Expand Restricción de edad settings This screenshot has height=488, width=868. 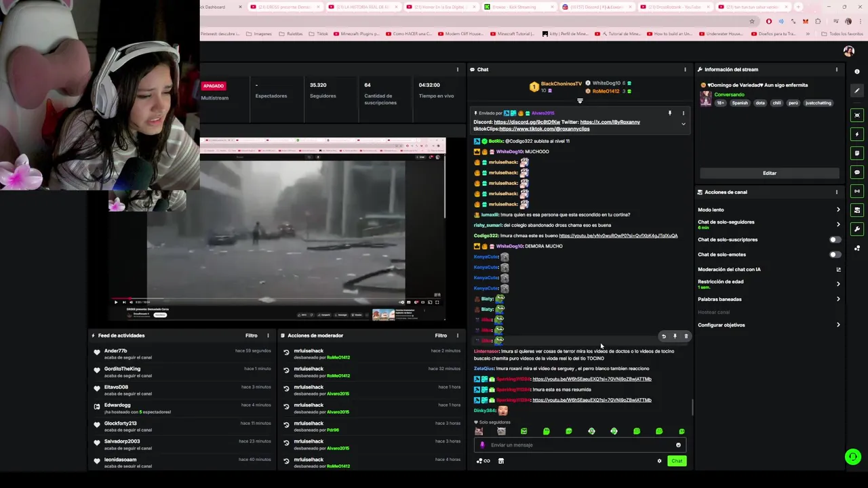pyautogui.click(x=838, y=284)
